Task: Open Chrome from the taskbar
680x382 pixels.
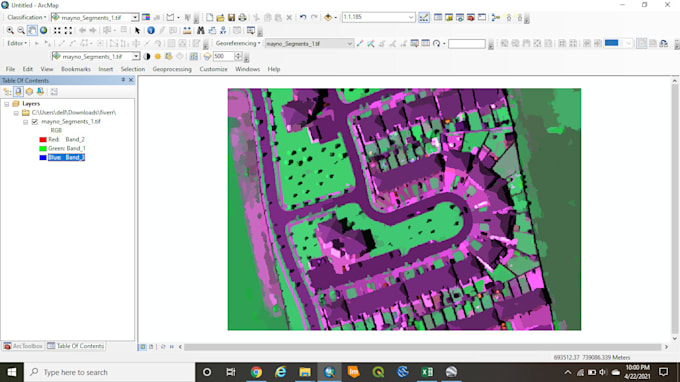Action: tap(256, 372)
